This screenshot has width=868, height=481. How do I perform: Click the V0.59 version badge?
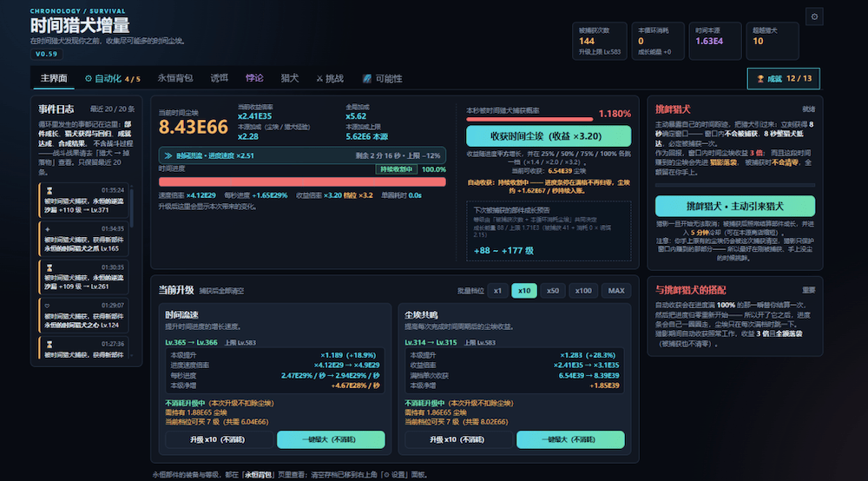pyautogui.click(x=47, y=54)
